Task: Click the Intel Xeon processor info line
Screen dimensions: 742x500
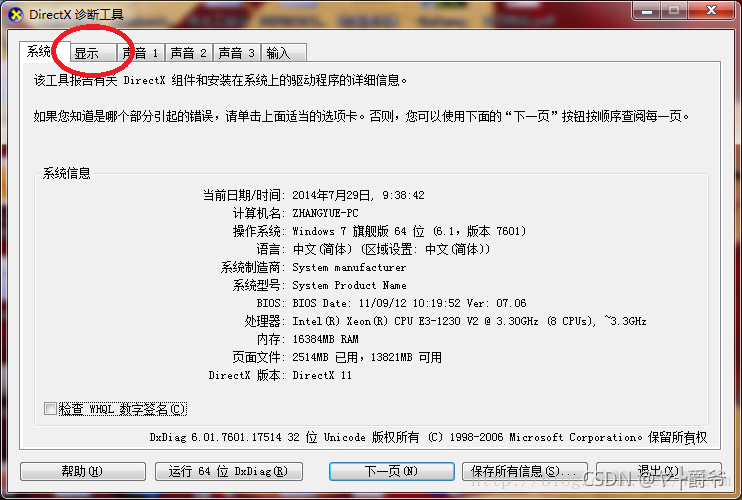Action: click(x=469, y=321)
